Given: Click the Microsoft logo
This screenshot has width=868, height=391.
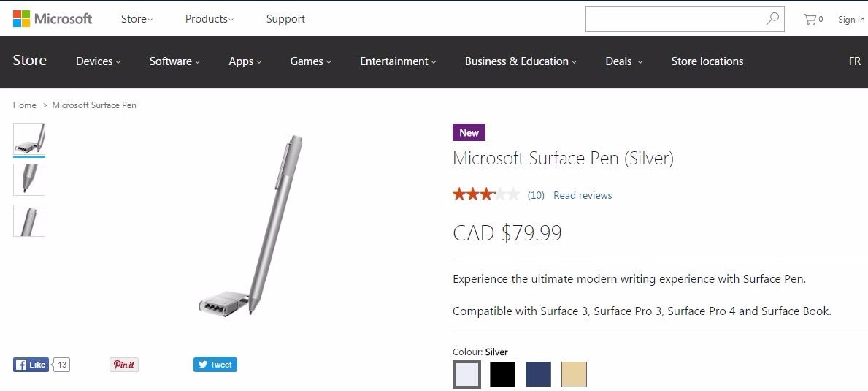Looking at the screenshot, I should click(53, 19).
